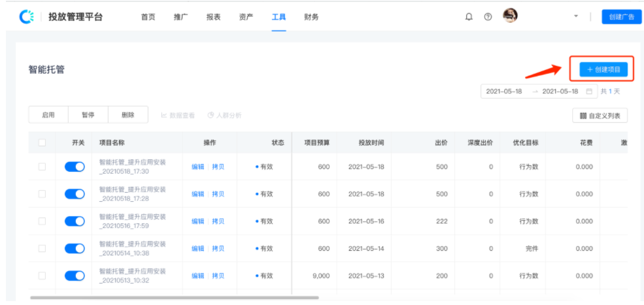Click the calendar icon in date range

click(589, 91)
